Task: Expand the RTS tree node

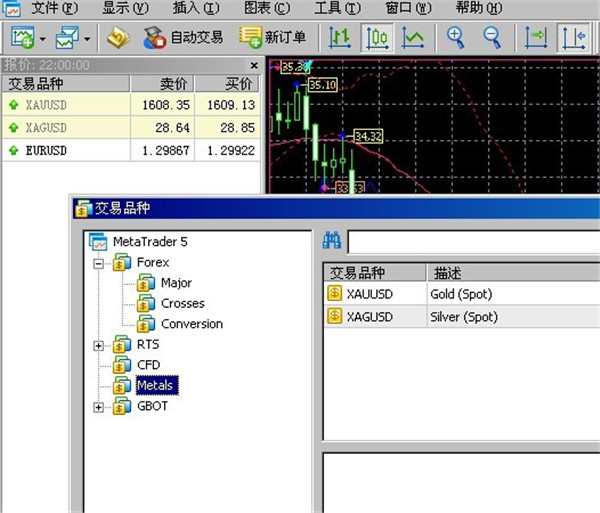Action: 99,345
